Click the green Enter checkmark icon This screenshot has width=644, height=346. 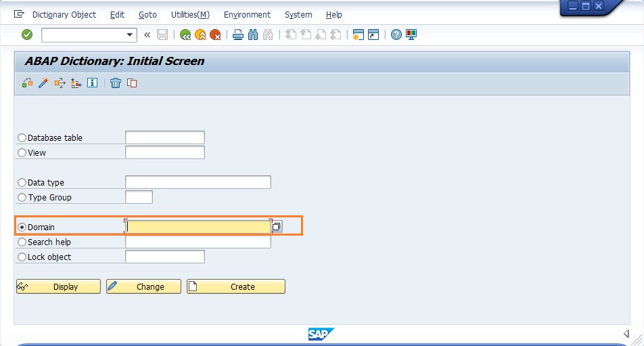(27, 35)
